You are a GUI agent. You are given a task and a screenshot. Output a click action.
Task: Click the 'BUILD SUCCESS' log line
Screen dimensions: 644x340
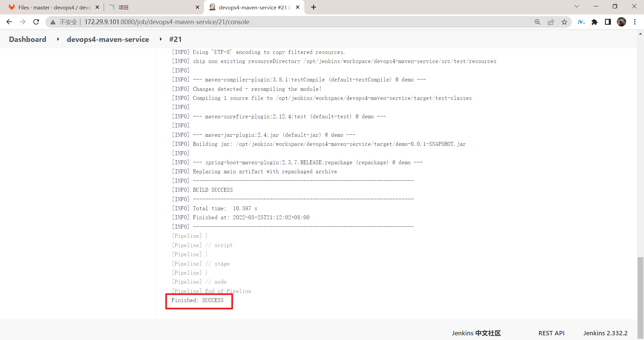(x=202, y=190)
